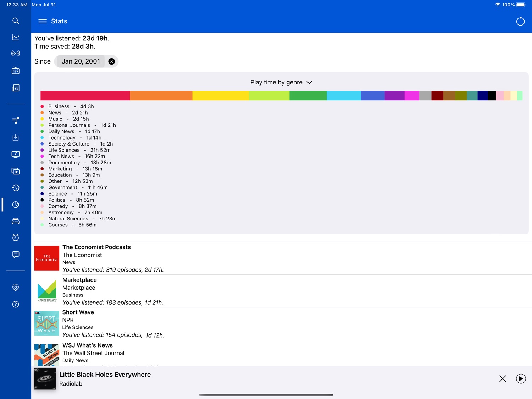
Task: Select the cyan Technology segment in bar
Action: (x=344, y=95)
